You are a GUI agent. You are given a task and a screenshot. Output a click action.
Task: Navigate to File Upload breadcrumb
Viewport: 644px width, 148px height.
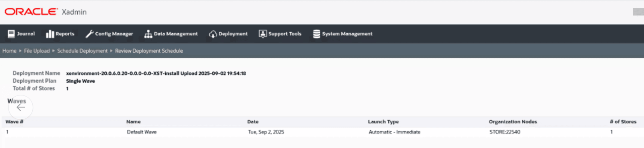click(37, 51)
